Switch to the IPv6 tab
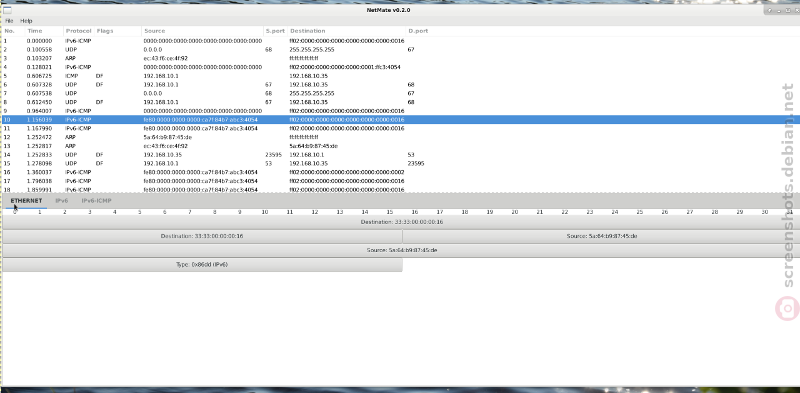Screen dimensions: 800x393 [61, 201]
